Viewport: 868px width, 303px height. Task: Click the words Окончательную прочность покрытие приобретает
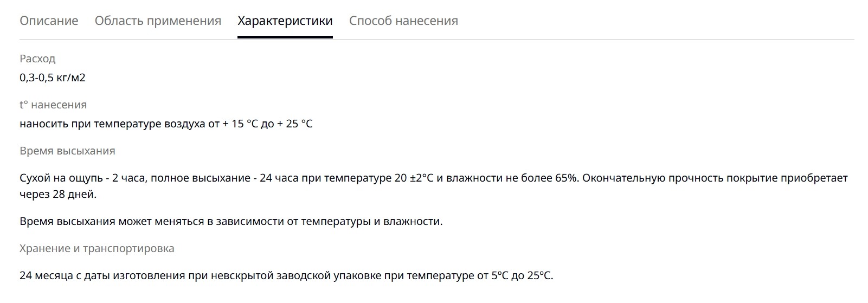tap(716, 178)
